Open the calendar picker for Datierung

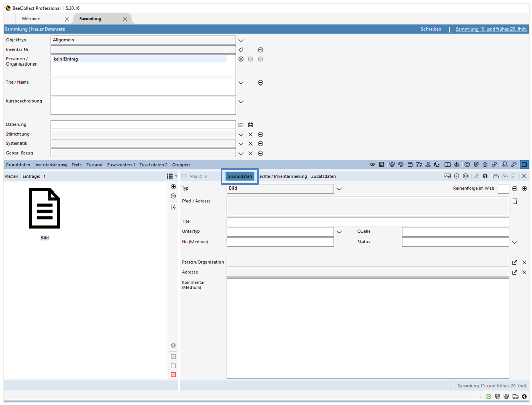point(241,125)
